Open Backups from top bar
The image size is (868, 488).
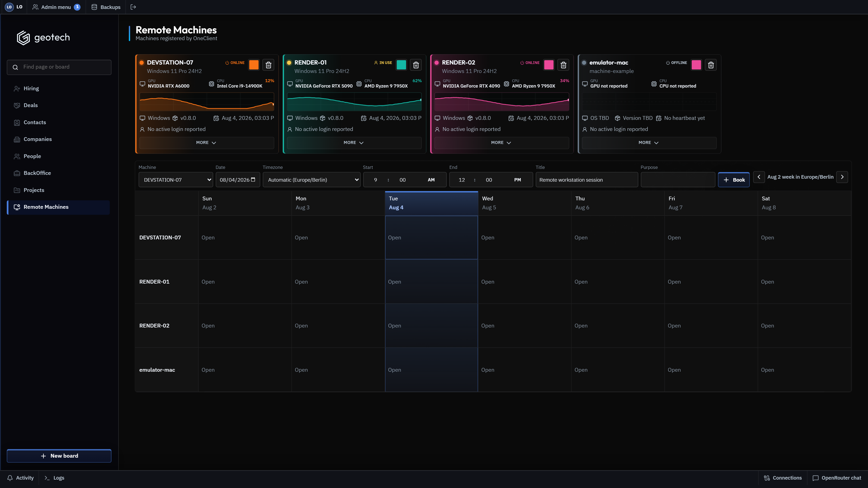(x=106, y=7)
